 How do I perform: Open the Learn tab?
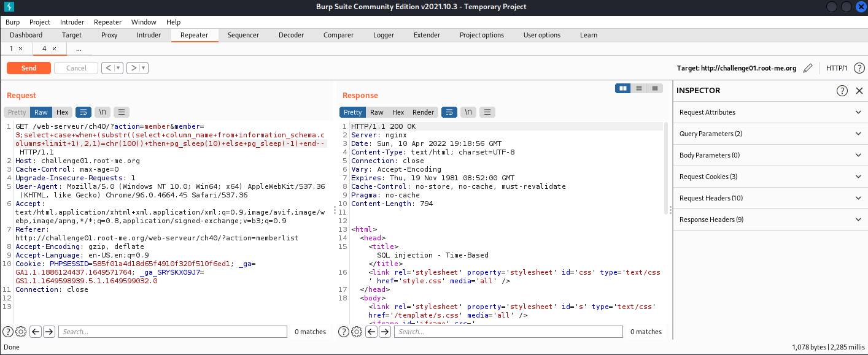click(589, 35)
